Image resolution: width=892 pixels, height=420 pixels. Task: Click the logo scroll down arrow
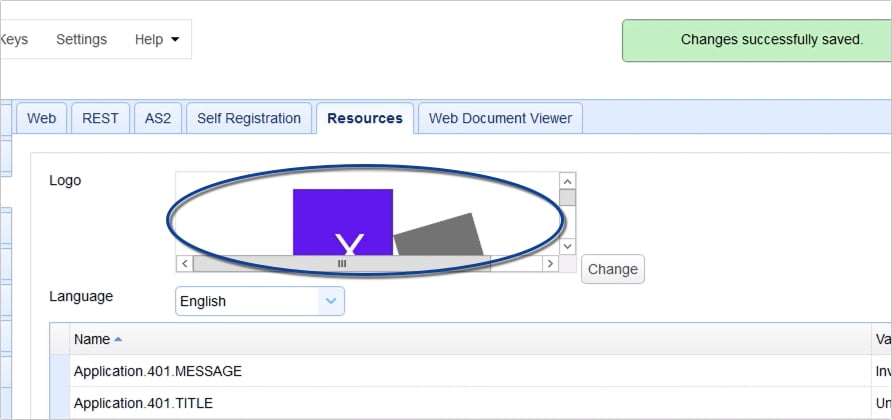point(567,246)
